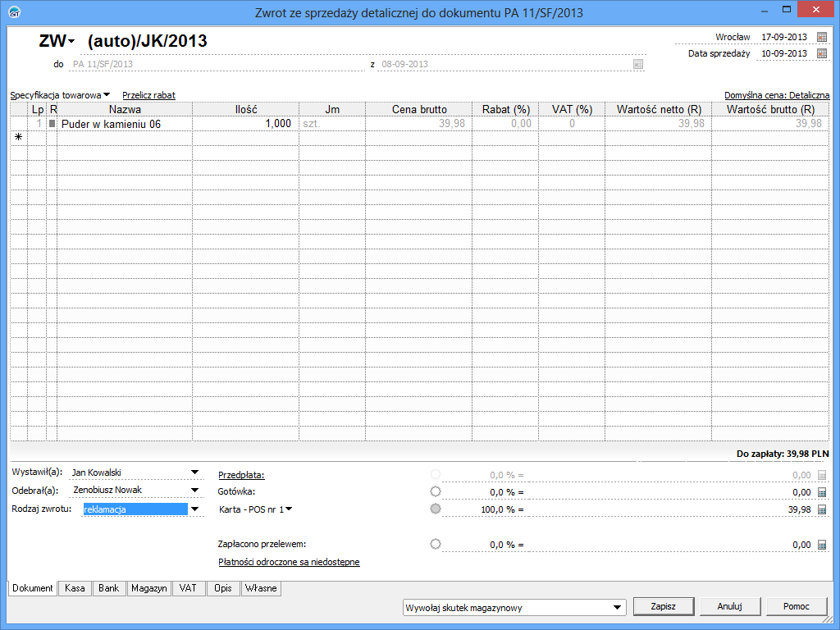Click calculator icon for Karta amount
Viewport: 840px width, 630px height.
pos(822,509)
